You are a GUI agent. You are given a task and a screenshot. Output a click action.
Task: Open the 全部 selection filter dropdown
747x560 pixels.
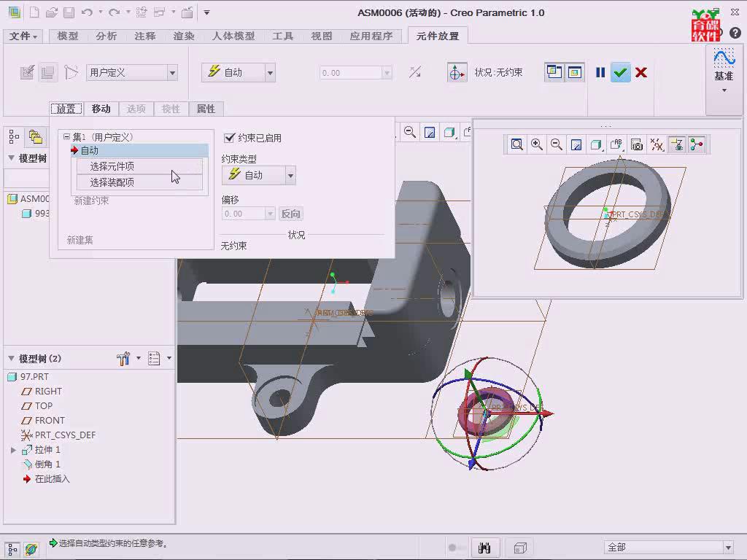coord(728,547)
